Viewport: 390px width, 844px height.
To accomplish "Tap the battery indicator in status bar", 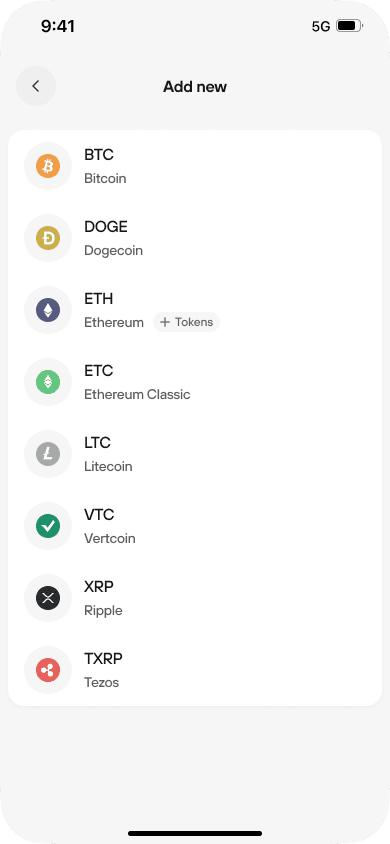I will pyautogui.click(x=350, y=26).
